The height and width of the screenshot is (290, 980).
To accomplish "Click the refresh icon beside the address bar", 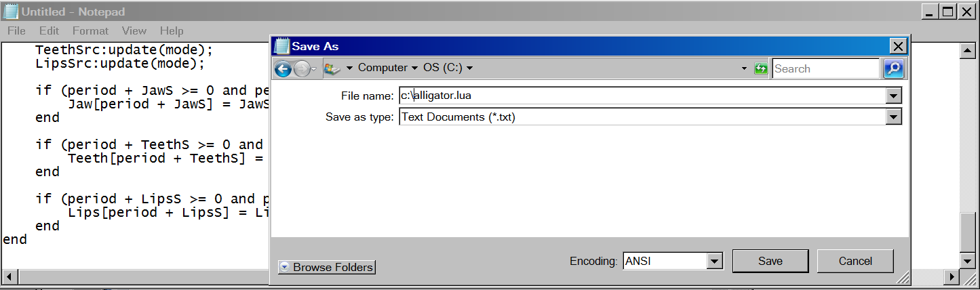I will pyautogui.click(x=761, y=68).
